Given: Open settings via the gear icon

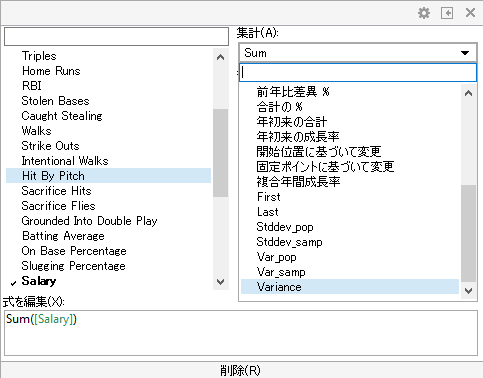Looking at the screenshot, I should click(424, 13).
